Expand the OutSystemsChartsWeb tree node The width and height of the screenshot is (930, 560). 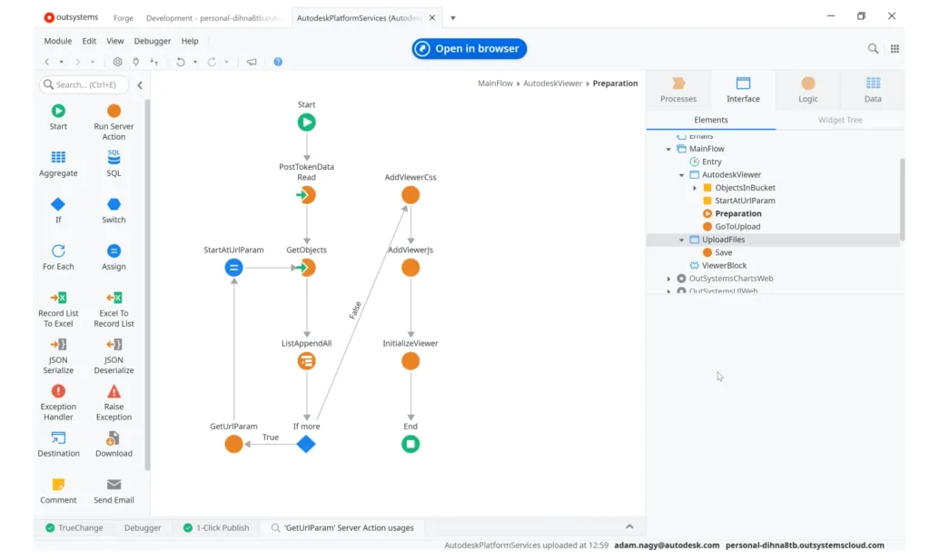point(668,279)
